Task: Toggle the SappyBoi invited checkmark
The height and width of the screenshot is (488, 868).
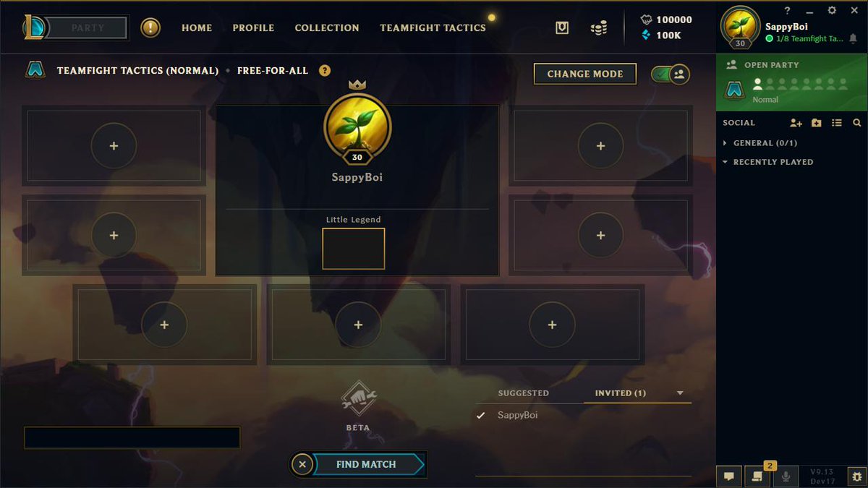Action: [480, 416]
